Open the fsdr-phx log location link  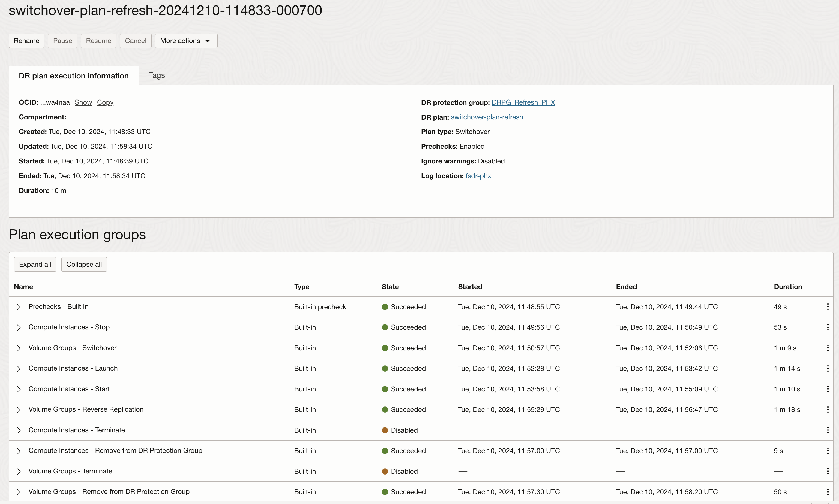[x=478, y=176]
